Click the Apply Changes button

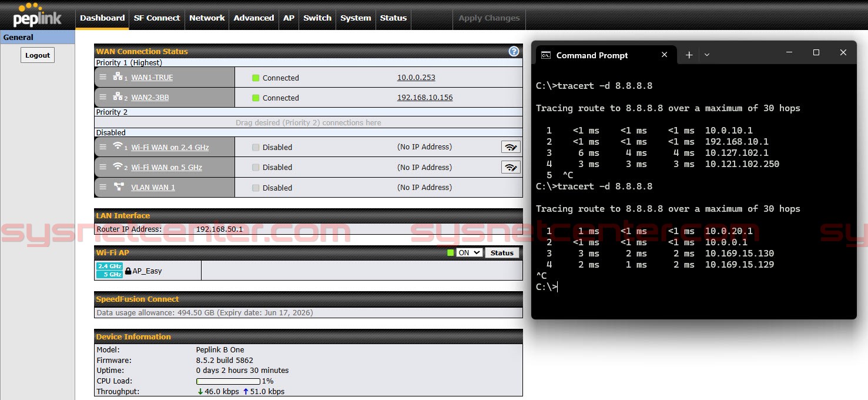coord(489,18)
